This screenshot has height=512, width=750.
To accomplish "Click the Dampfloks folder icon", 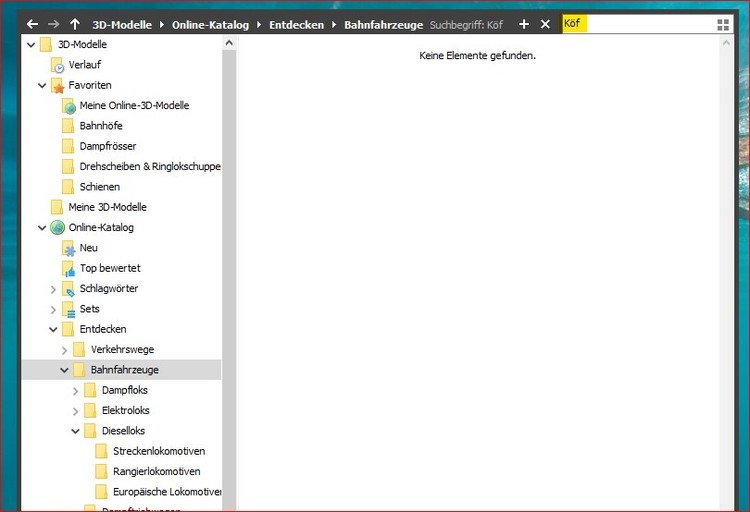I will 90,390.
